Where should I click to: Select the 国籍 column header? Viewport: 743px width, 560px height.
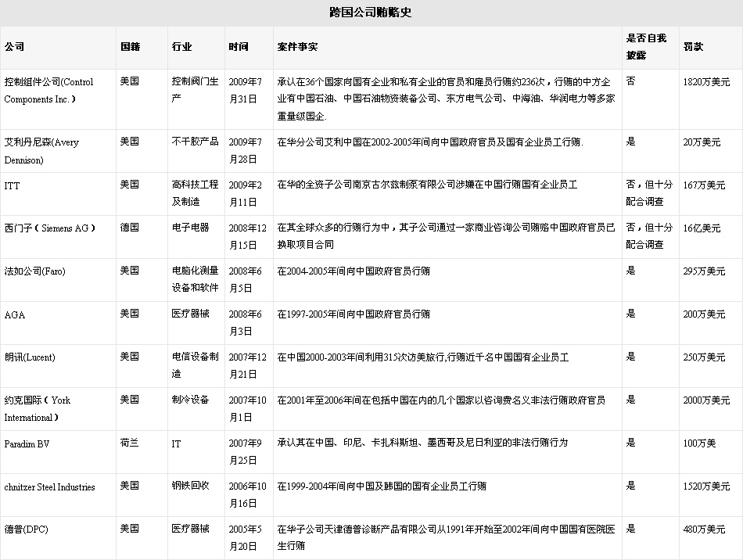click(130, 47)
